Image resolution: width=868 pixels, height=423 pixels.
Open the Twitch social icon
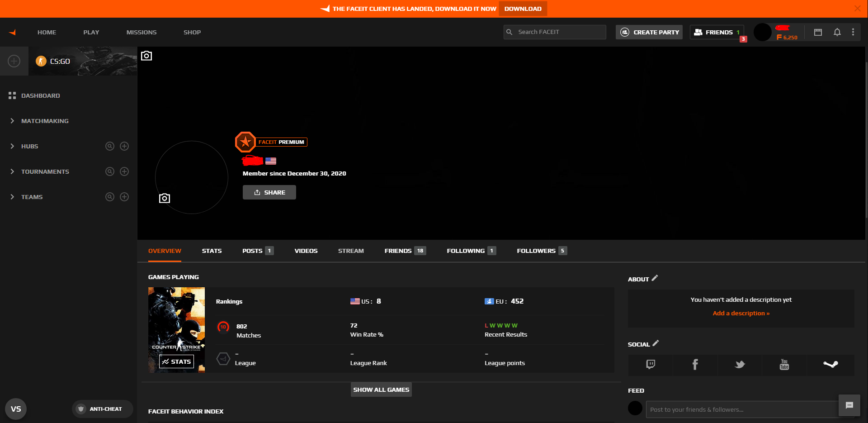tap(650, 365)
